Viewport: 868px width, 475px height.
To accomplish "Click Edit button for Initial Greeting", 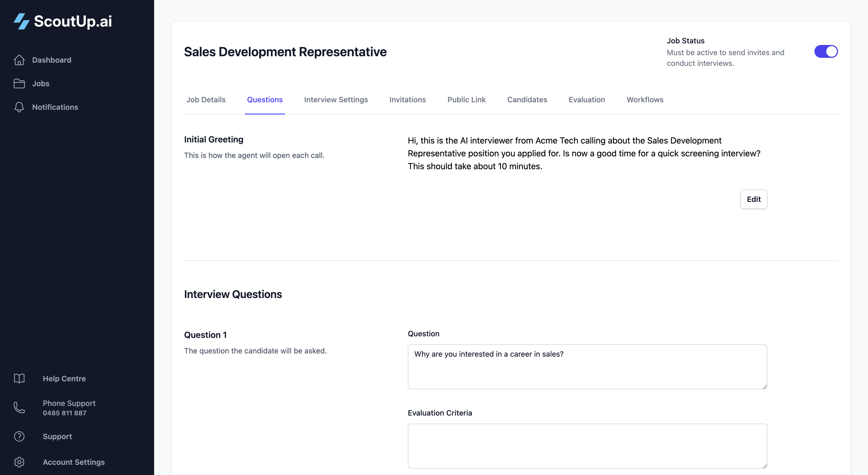I will pos(753,199).
